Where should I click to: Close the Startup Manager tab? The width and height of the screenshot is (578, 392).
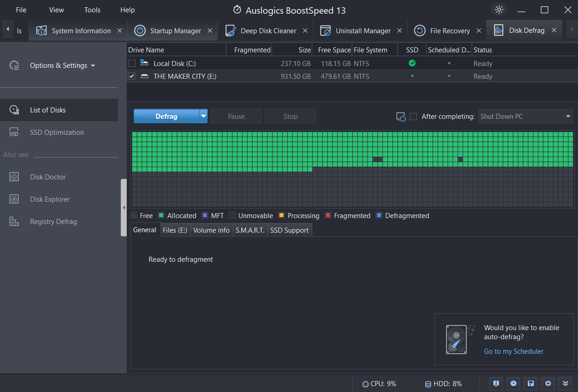click(x=210, y=31)
